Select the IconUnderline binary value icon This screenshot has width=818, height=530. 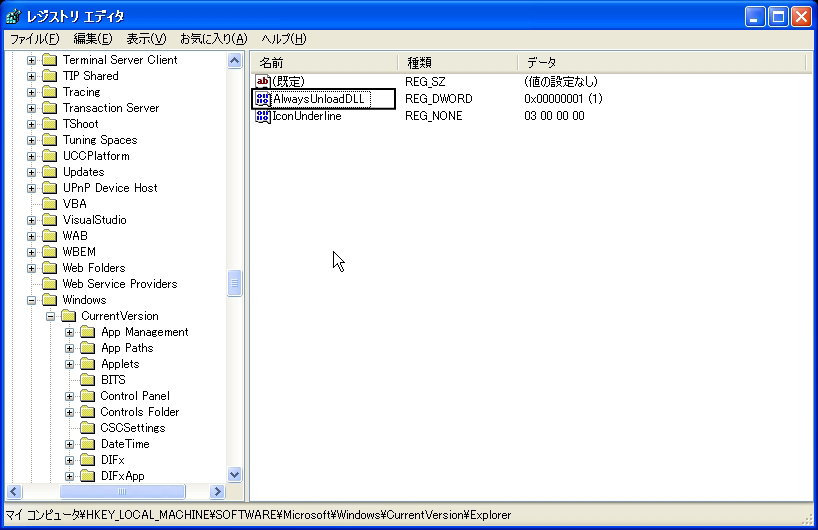(262, 116)
